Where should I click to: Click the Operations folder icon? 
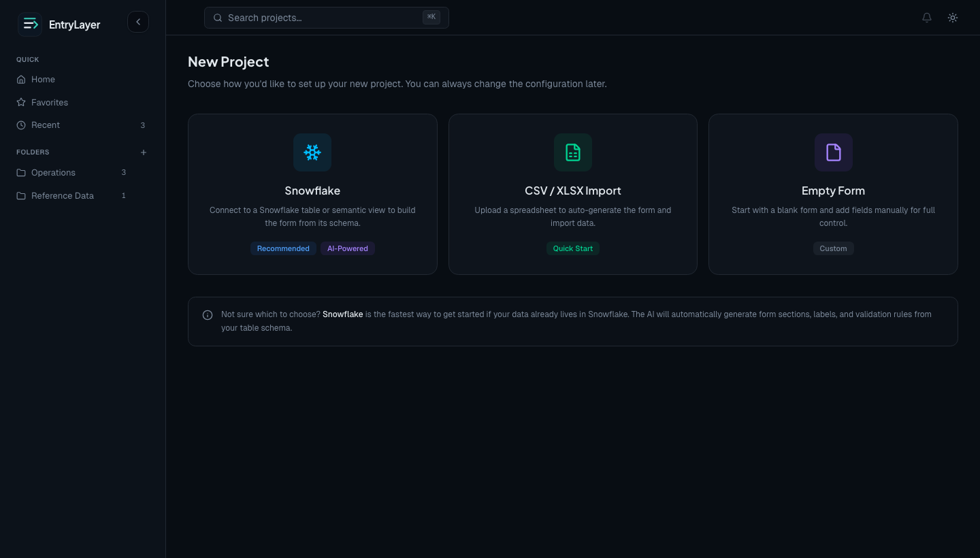[21, 173]
